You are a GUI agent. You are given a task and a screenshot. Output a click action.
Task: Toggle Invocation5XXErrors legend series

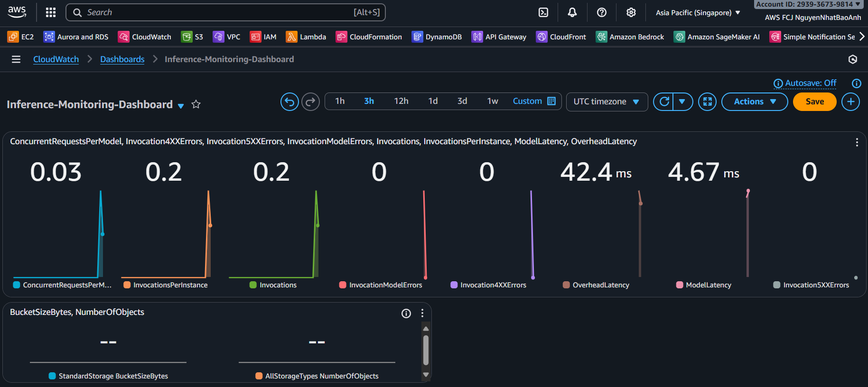(x=811, y=285)
